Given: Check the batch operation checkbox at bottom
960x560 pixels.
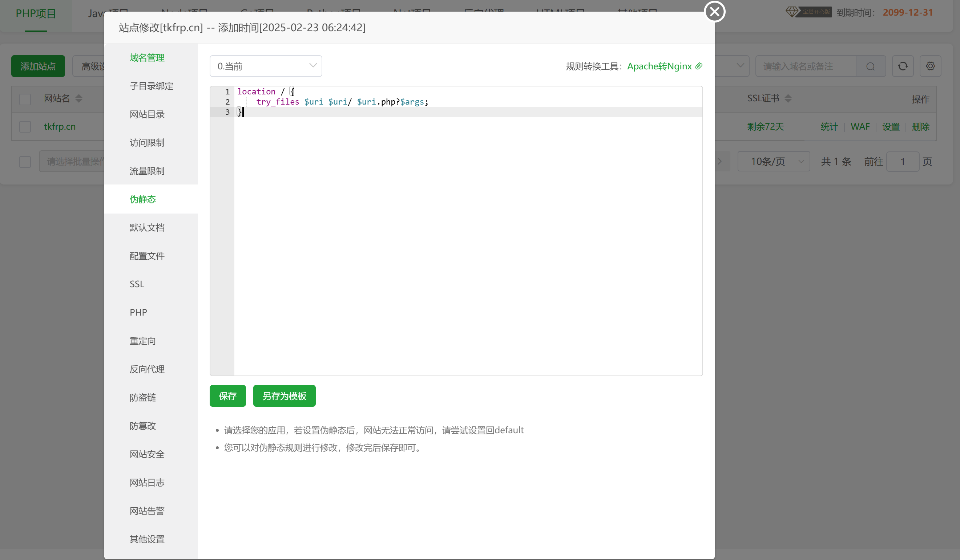Looking at the screenshot, I should coord(25,162).
